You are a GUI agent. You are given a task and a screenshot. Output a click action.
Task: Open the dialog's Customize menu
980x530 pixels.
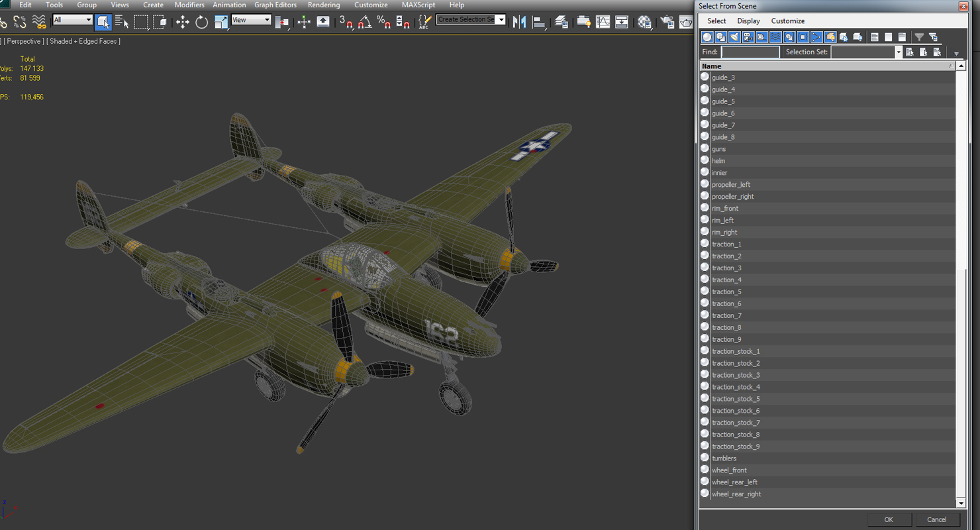788,21
